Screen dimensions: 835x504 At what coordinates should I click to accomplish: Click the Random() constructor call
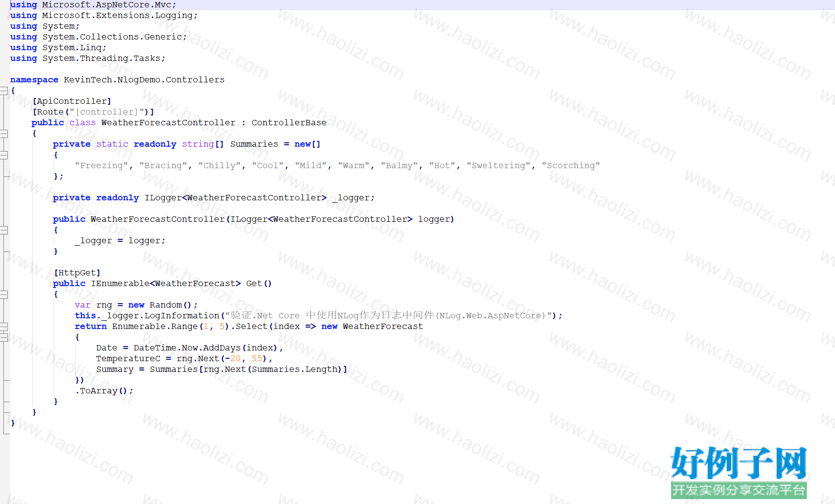[171, 305]
